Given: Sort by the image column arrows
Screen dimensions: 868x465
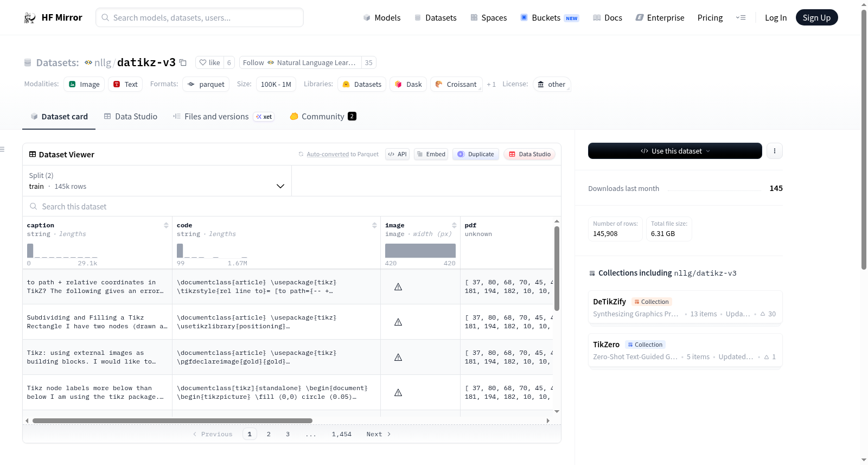Looking at the screenshot, I should (x=454, y=225).
